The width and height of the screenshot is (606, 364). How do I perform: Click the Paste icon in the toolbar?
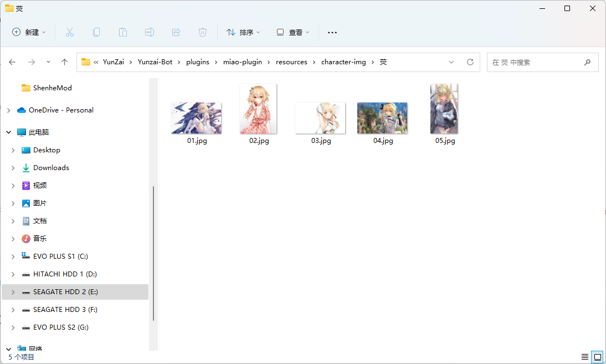[x=122, y=32]
